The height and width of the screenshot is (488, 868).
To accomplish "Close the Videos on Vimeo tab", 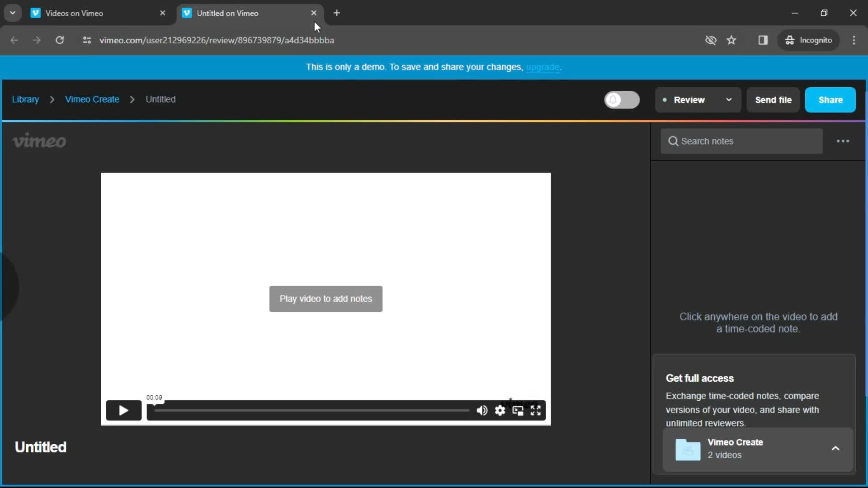I will click(163, 13).
